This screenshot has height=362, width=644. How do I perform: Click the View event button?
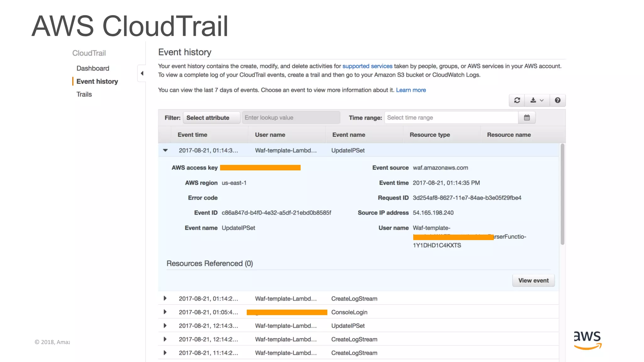click(533, 280)
